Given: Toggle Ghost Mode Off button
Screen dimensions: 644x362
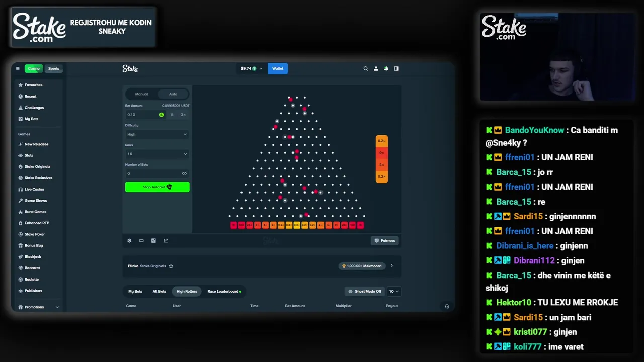Looking at the screenshot, I should click(x=365, y=291).
